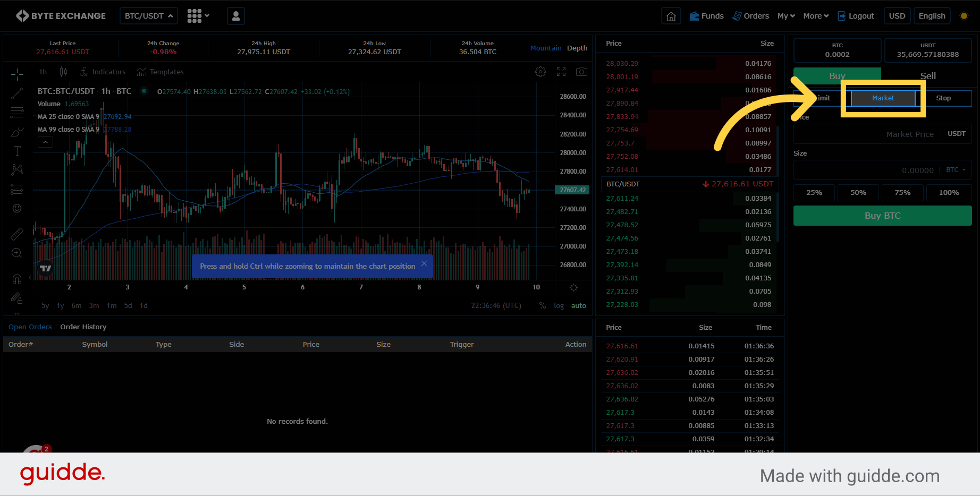This screenshot has height=496, width=980.
Task: Open the BTC size unit dropdown
Action: point(956,170)
